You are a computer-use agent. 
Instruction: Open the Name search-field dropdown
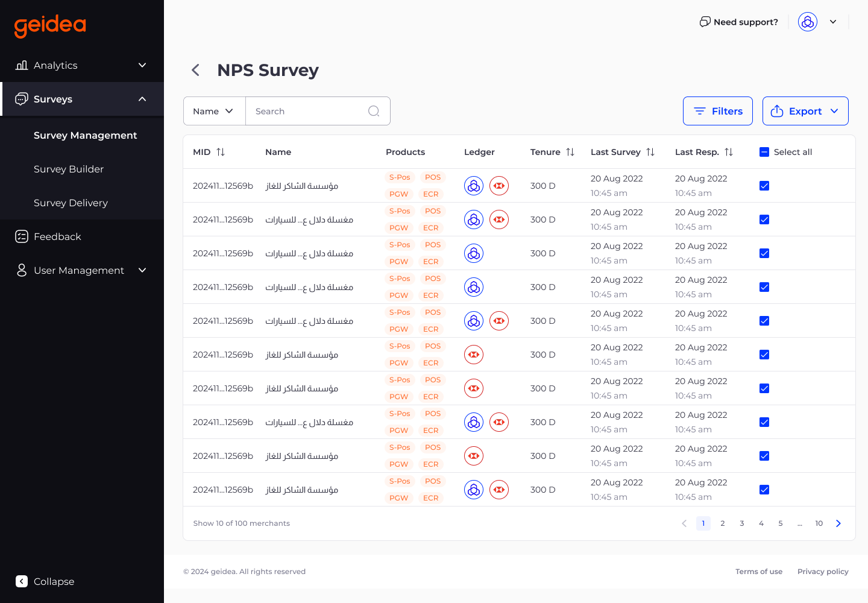click(213, 111)
